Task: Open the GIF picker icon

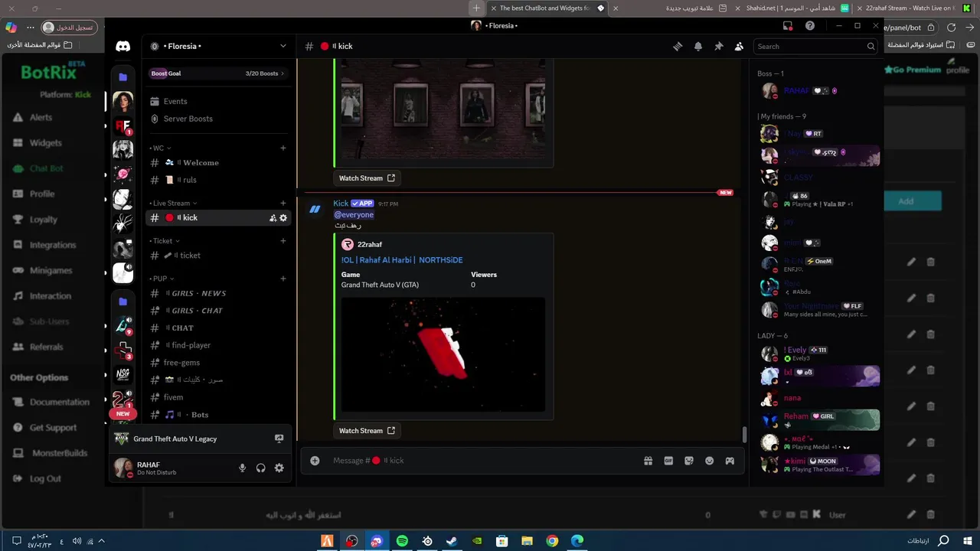Action: (668, 461)
